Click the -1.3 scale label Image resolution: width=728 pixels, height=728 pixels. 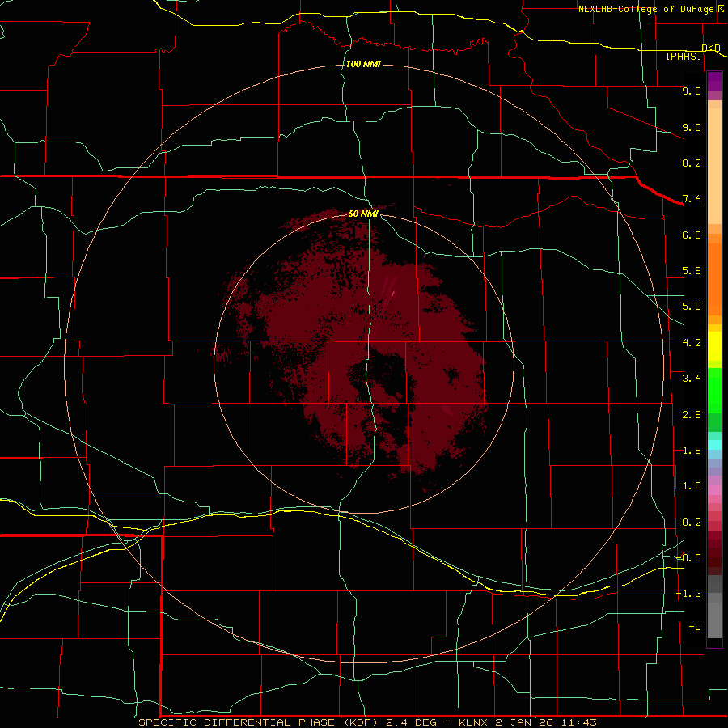click(x=688, y=594)
